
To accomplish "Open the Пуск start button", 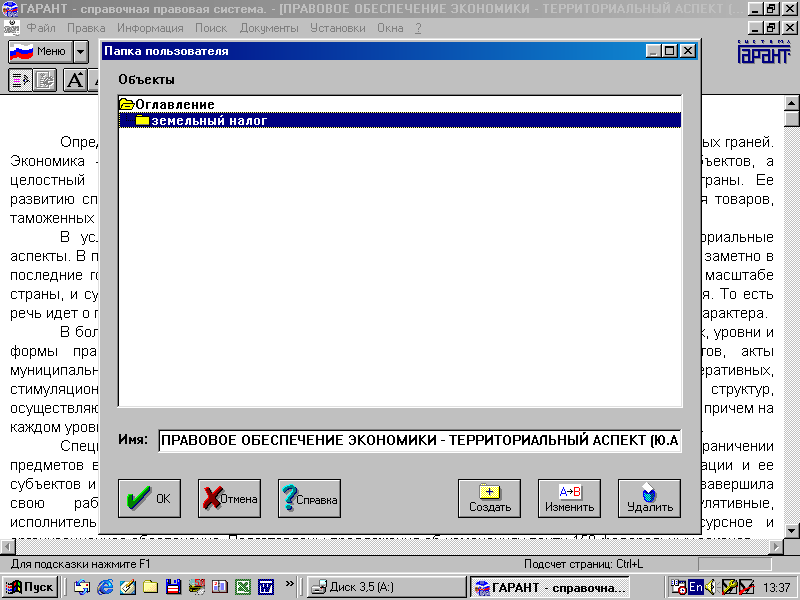I will [x=29, y=587].
